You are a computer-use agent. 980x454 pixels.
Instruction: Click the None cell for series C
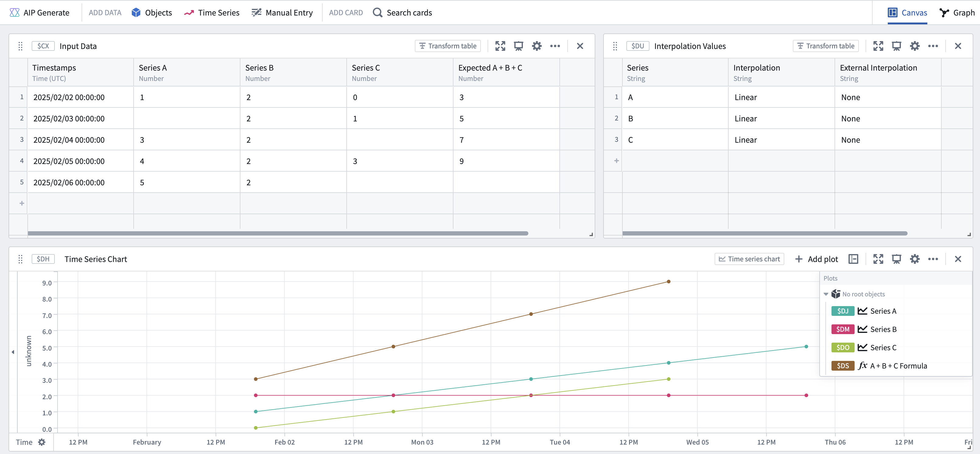pos(888,140)
